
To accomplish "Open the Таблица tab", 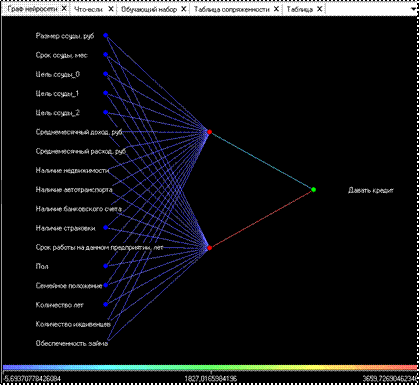I will 300,9.
